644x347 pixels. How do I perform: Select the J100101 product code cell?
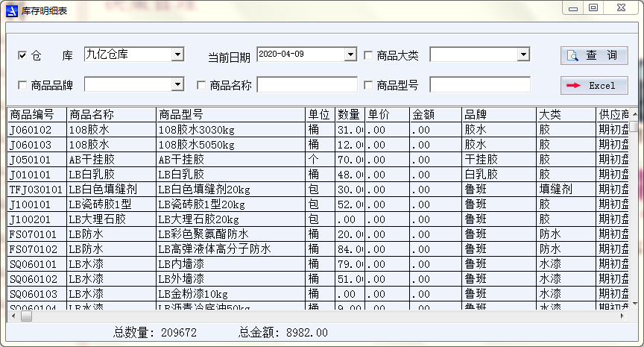(37, 204)
